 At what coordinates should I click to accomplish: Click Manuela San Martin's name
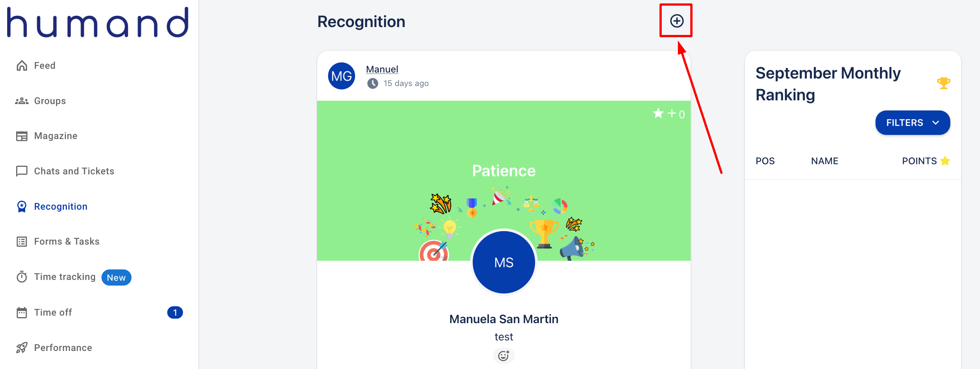pos(503,319)
